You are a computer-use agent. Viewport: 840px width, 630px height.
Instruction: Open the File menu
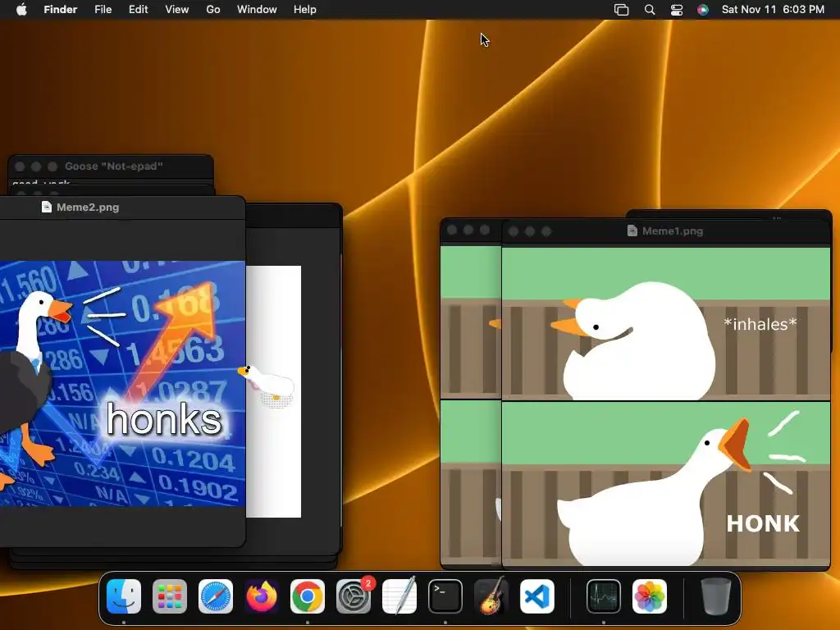coord(103,9)
